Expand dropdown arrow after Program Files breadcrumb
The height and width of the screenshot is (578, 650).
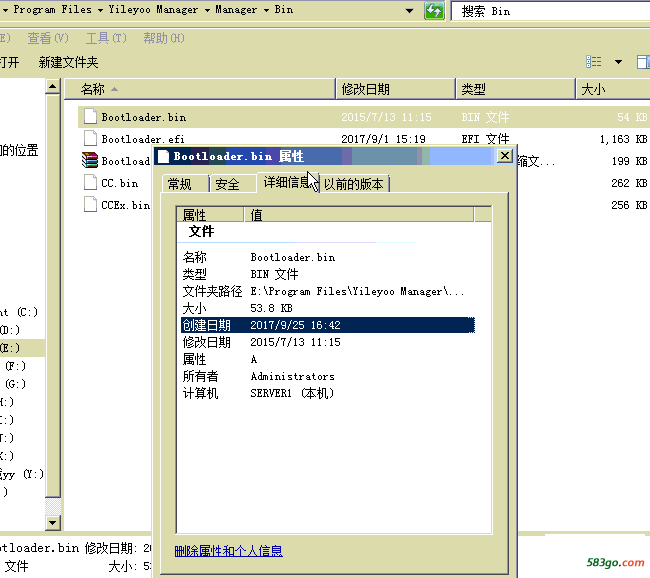pos(100,10)
